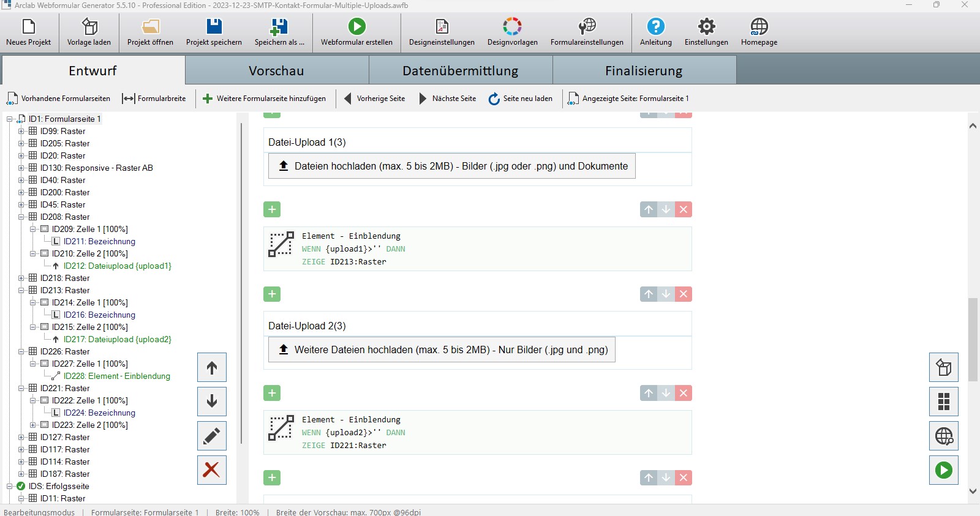Collapse the ID208: Raster tree node

pyautogui.click(x=21, y=217)
